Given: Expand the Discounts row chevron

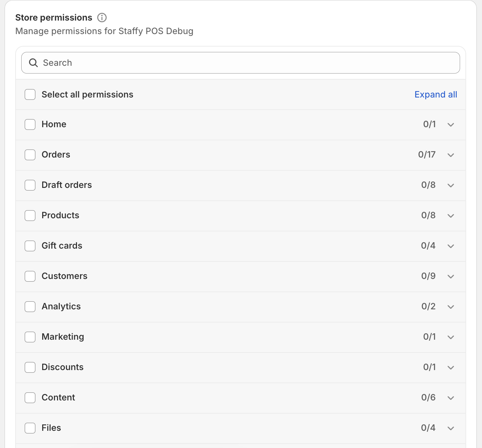Looking at the screenshot, I should coord(451,367).
